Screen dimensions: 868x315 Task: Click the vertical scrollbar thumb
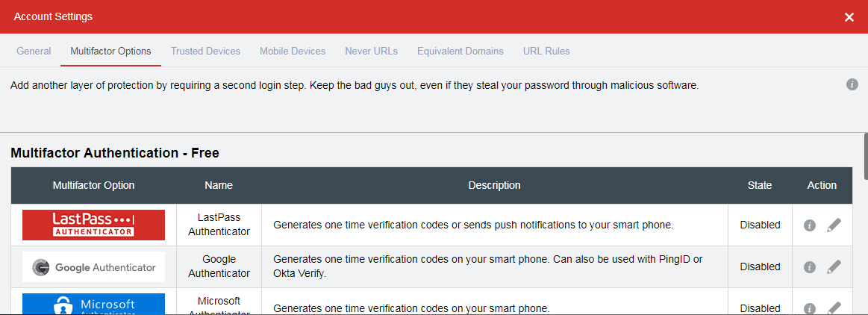click(866, 156)
